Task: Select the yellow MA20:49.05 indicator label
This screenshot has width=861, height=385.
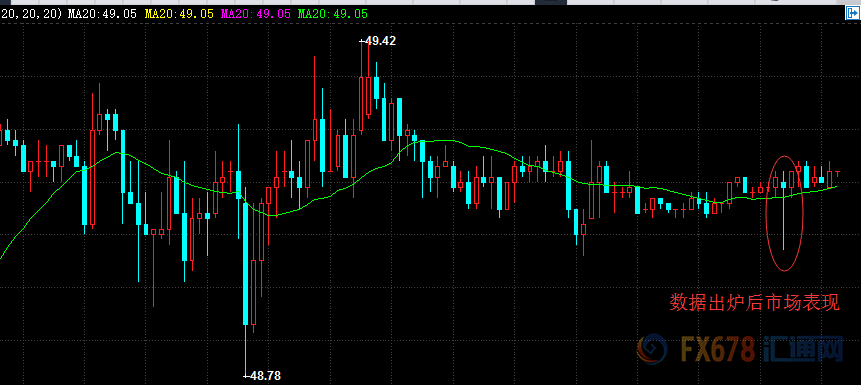Action: pos(179,14)
